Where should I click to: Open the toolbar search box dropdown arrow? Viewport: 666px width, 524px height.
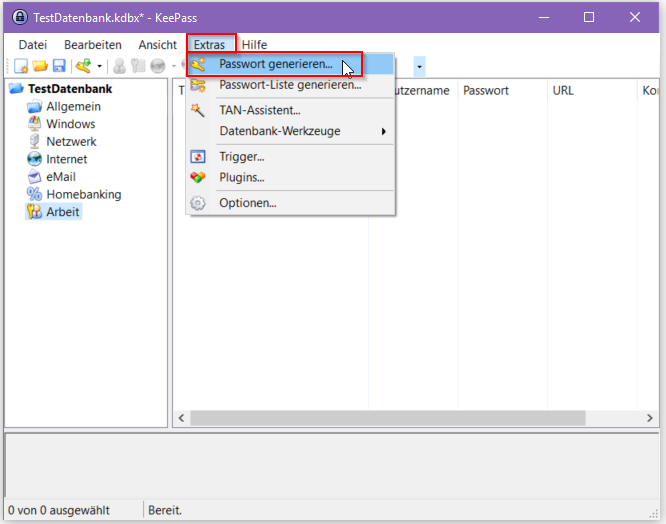click(x=419, y=67)
